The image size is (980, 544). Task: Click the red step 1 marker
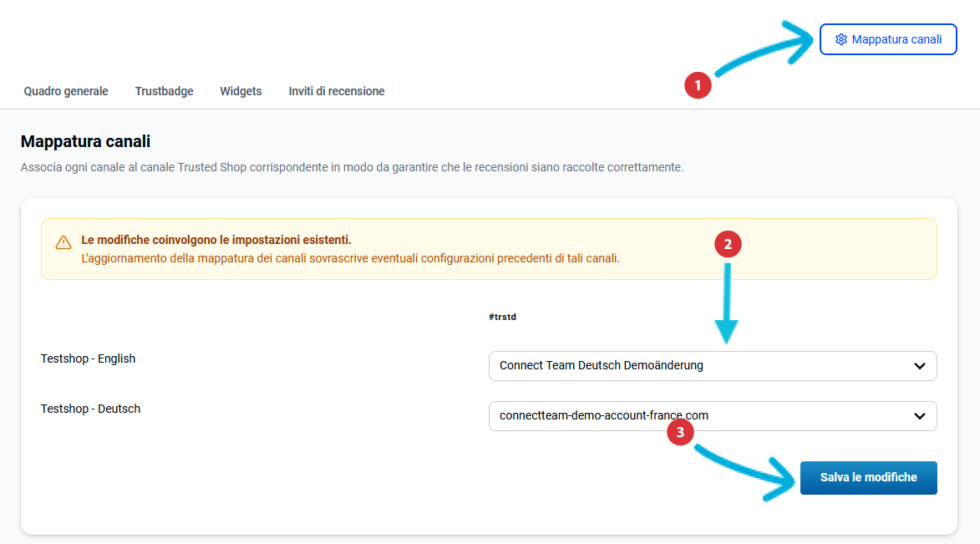[x=698, y=84]
